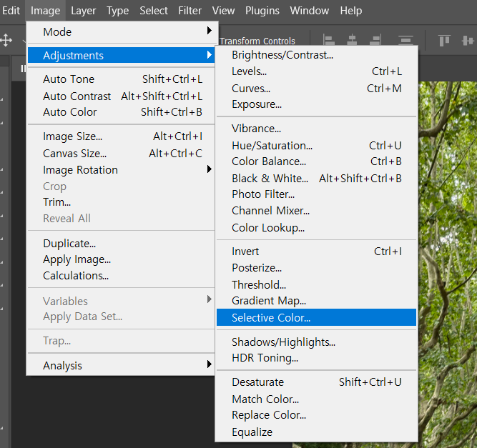The image size is (477, 448).
Task: Open Match Color dialog
Action: coord(316,399)
